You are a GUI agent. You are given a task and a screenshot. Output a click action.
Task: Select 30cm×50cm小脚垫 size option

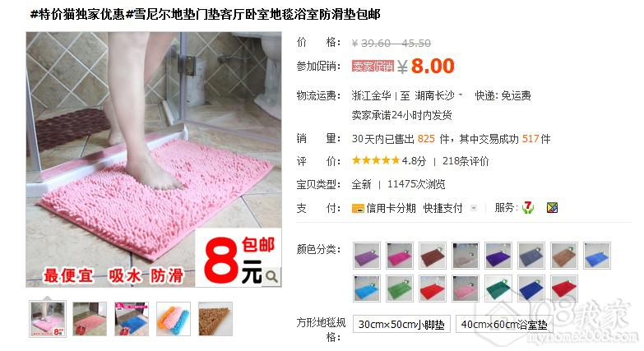click(x=401, y=325)
